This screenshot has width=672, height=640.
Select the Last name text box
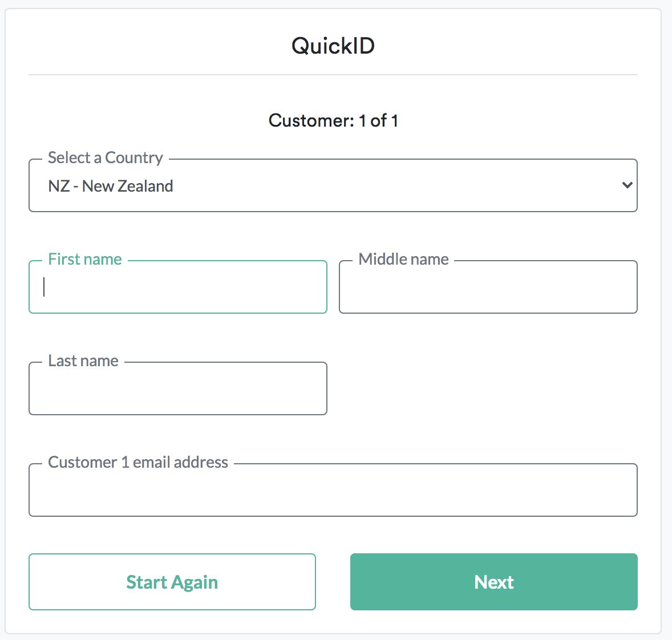click(177, 389)
